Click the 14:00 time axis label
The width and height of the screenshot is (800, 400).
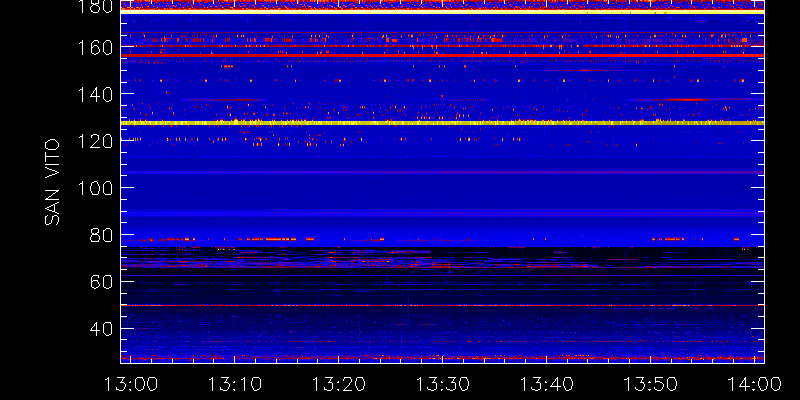(x=755, y=383)
